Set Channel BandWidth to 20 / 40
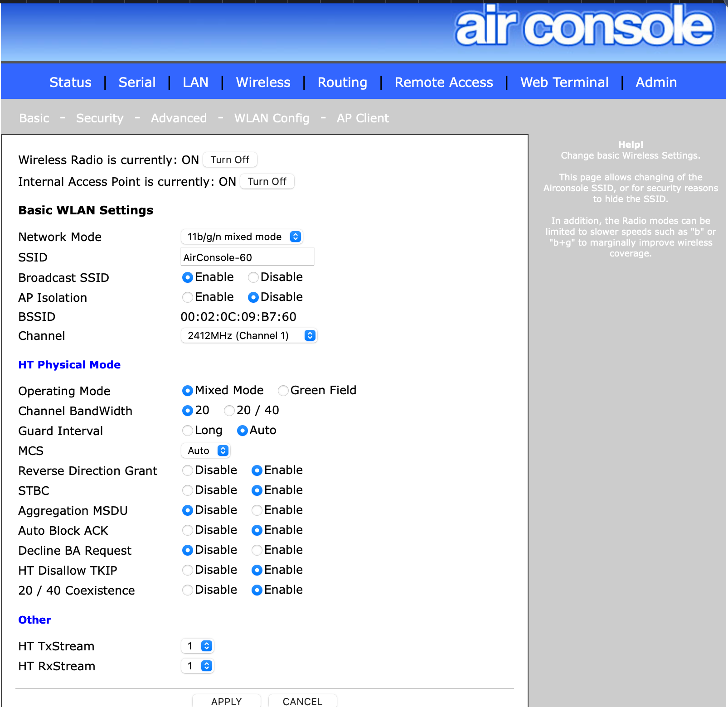 [x=229, y=411]
